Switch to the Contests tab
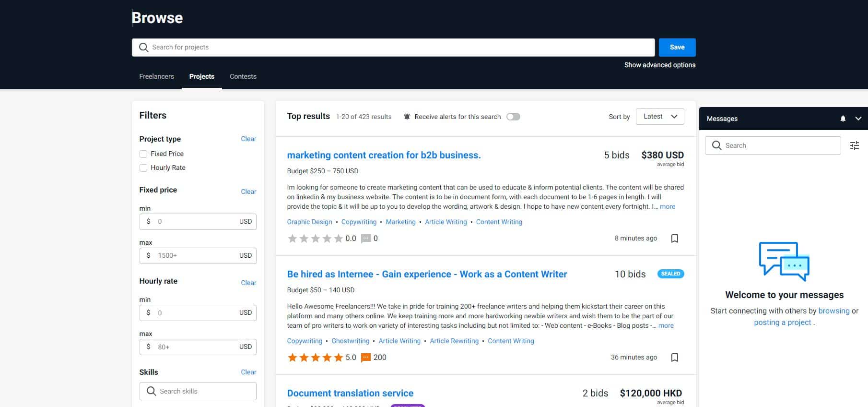The width and height of the screenshot is (868, 407). pos(243,76)
